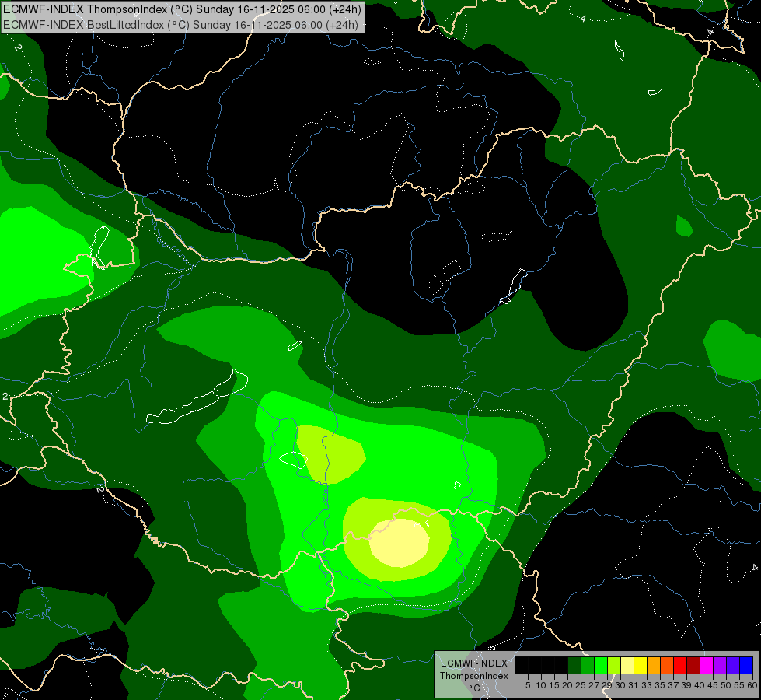Click the legend tick value '31'
The image size is (761, 700).
pos(634,685)
